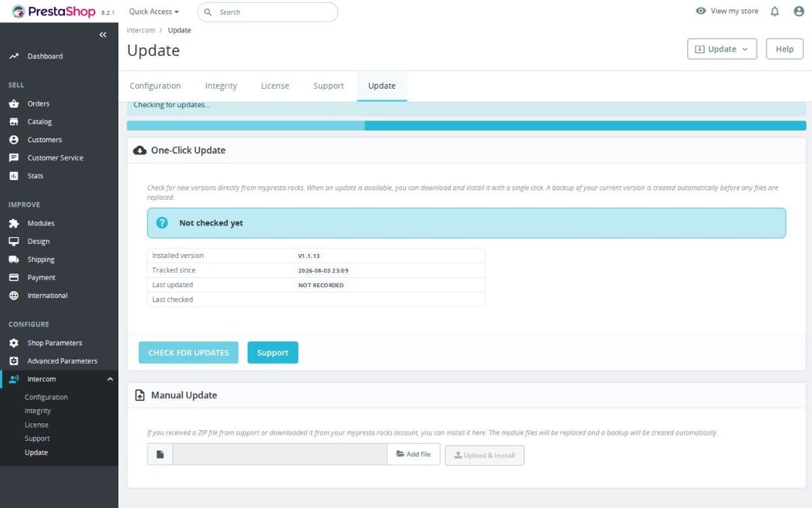Click the Shipping truck icon
This screenshot has height=508, width=812.
[14, 259]
